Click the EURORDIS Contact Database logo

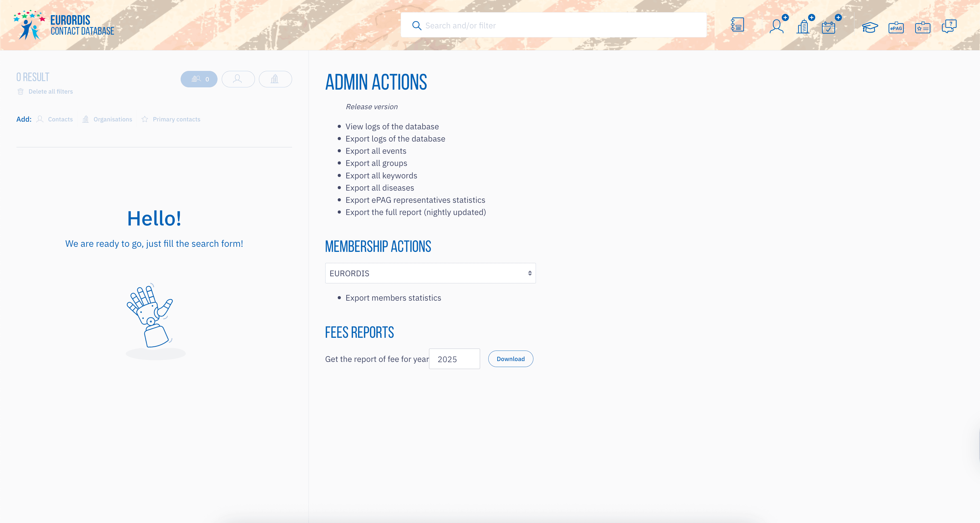coord(64,25)
